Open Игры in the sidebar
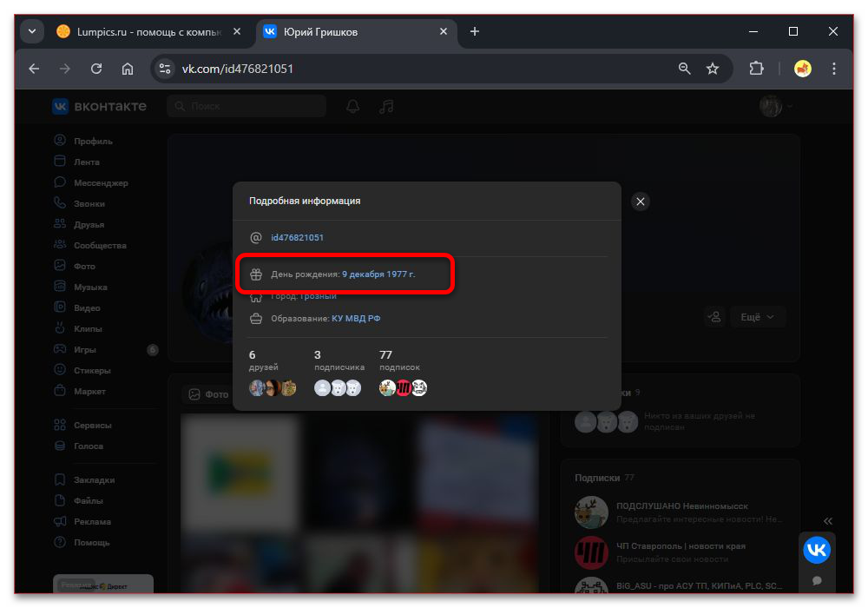The width and height of the screenshot is (868, 608). pyautogui.click(x=84, y=349)
